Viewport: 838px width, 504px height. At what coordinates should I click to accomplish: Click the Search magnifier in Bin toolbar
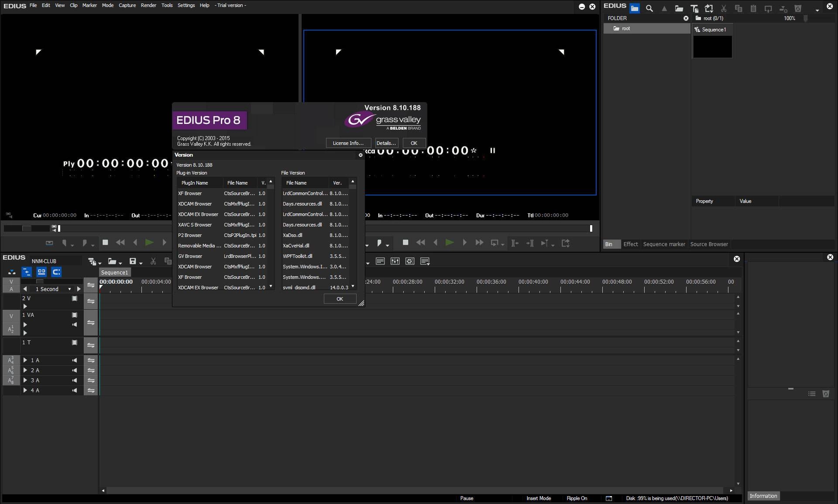coord(649,8)
